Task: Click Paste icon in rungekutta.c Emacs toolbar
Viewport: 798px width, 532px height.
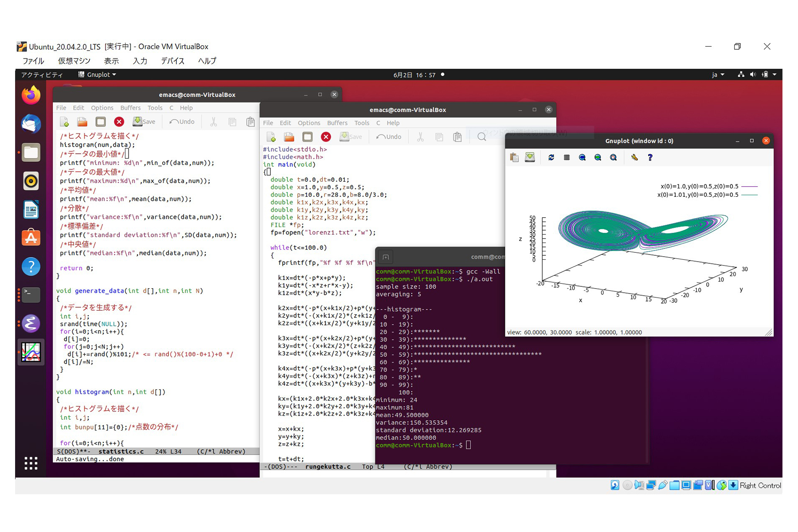Action: (458, 137)
